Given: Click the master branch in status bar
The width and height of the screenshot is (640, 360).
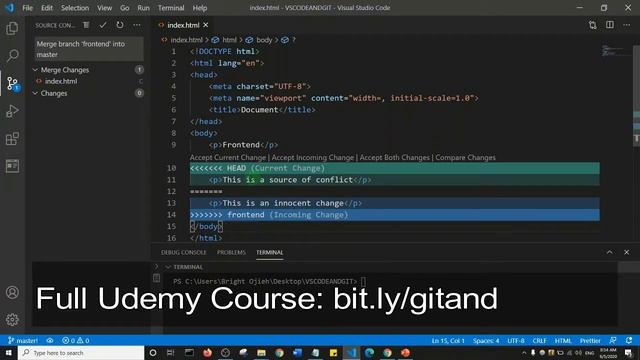Looking at the screenshot, I should click(x=23, y=340).
